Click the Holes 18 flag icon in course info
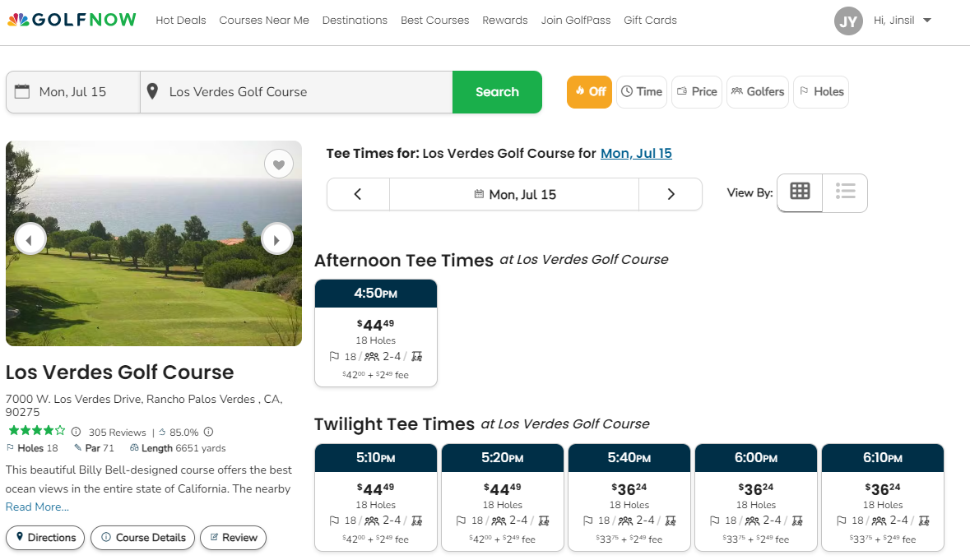970x560 pixels. pos(10,447)
